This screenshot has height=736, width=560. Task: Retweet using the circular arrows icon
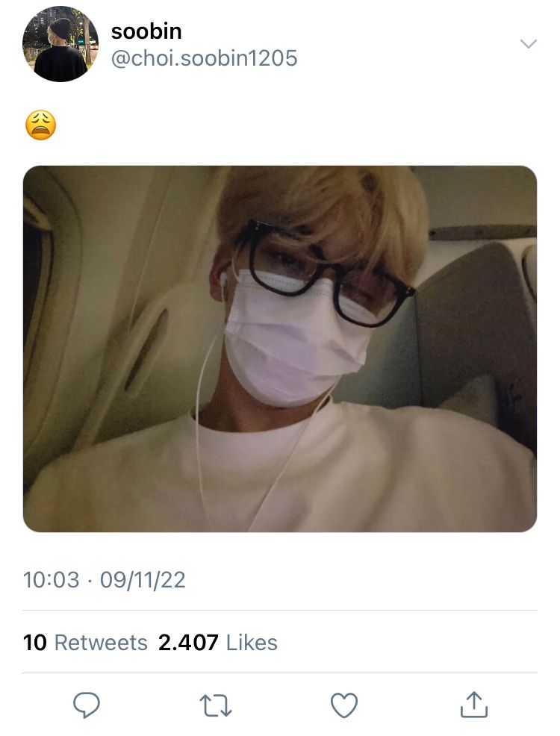click(216, 705)
